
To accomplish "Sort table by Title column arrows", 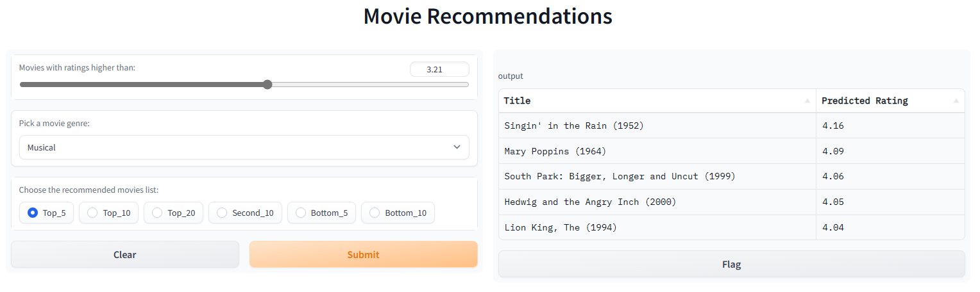I will pos(806,101).
